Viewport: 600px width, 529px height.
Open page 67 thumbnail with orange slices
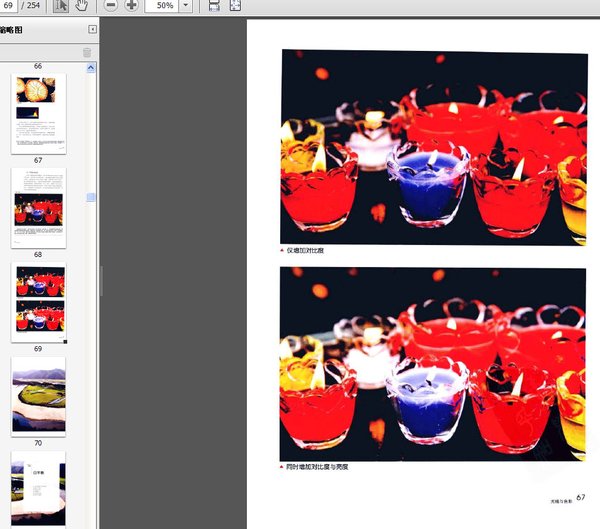click(38, 114)
